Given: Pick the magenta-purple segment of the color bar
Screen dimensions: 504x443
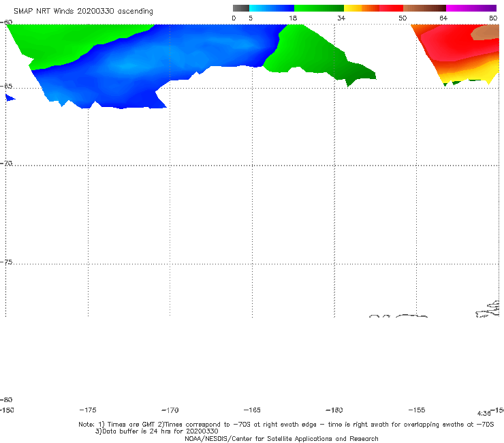Looking at the screenshot, I should click(471, 8).
